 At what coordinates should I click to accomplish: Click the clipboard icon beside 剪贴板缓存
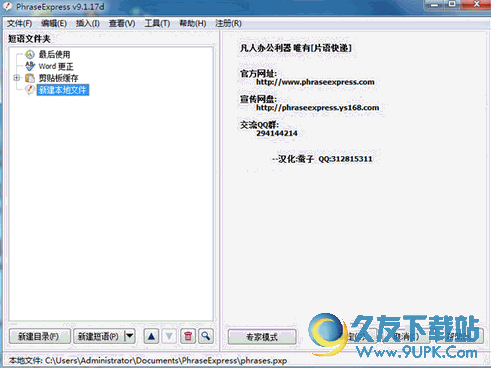click(30, 78)
